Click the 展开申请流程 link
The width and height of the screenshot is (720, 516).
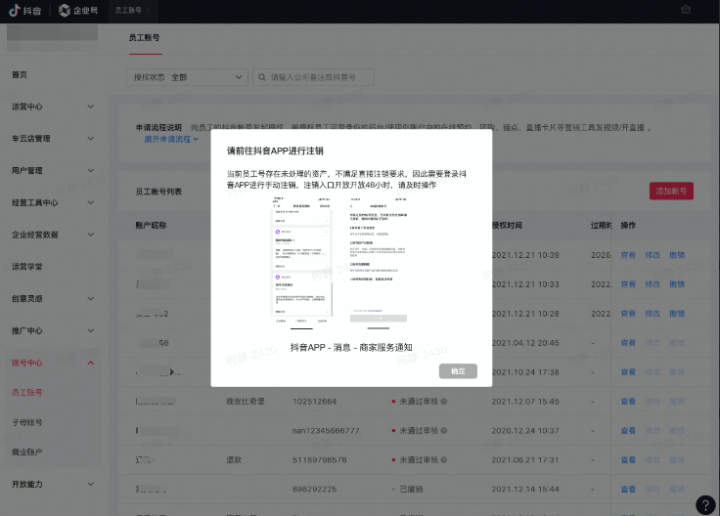(171, 139)
